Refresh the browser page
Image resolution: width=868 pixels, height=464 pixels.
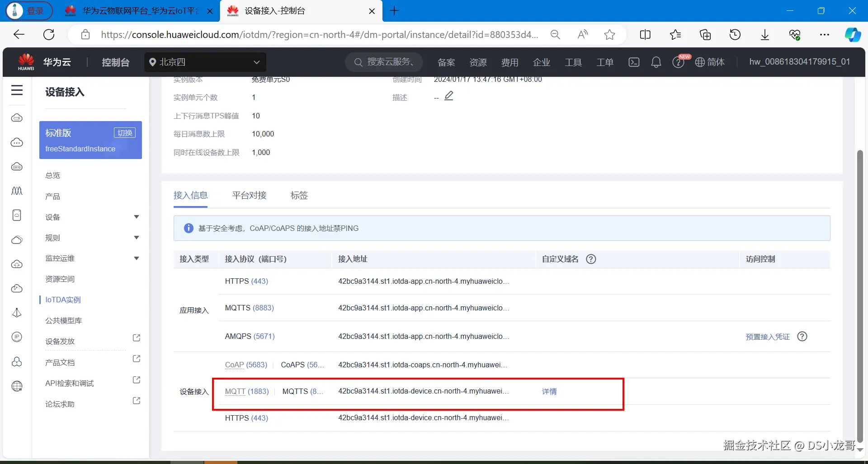tap(49, 34)
